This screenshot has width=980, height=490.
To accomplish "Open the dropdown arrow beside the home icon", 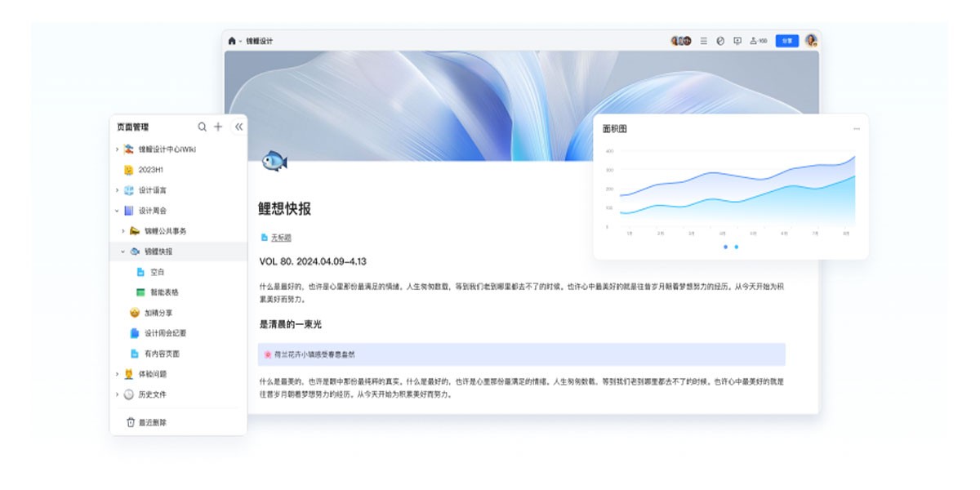I will pyautogui.click(x=240, y=41).
